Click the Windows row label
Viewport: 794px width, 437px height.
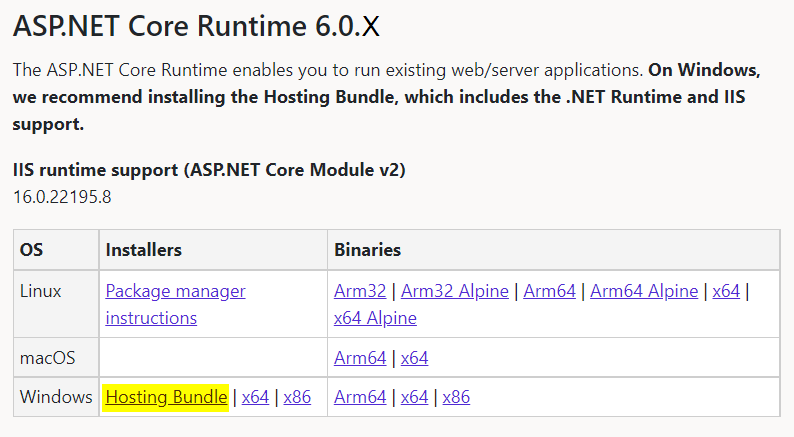click(x=56, y=397)
